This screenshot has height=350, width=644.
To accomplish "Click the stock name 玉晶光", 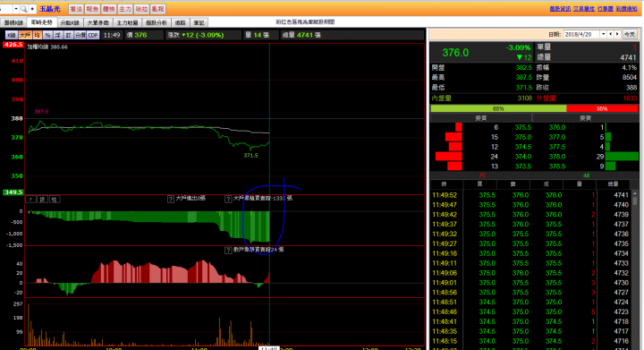I will click(x=49, y=9).
